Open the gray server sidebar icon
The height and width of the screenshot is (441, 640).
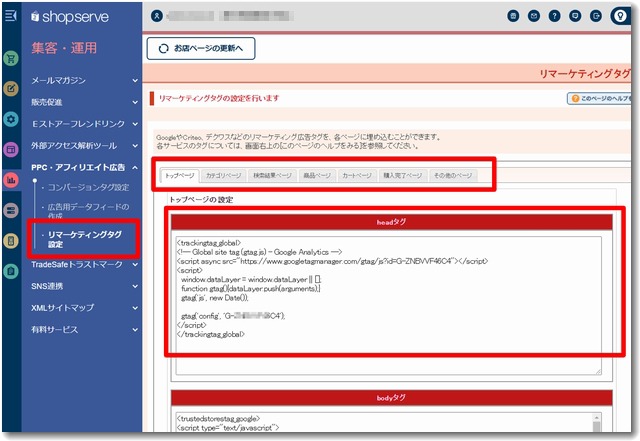tap(11, 210)
